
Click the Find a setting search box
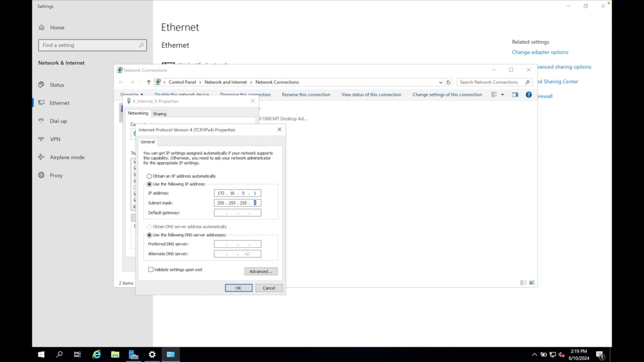click(x=92, y=45)
